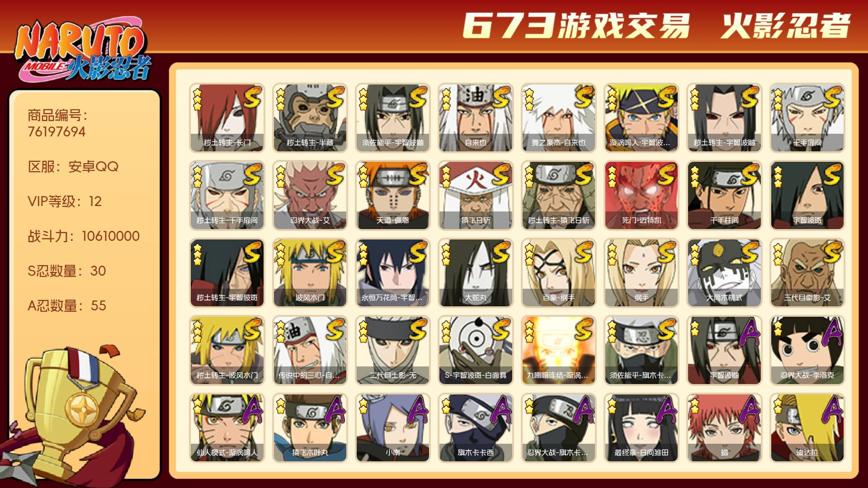
Task: Choose the 千手扉间 character card
Action: pyautogui.click(x=807, y=118)
